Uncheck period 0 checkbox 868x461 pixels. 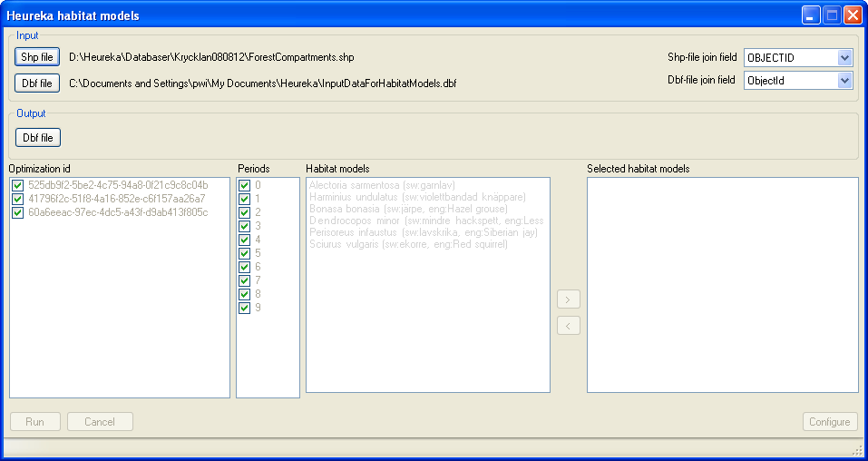point(244,186)
